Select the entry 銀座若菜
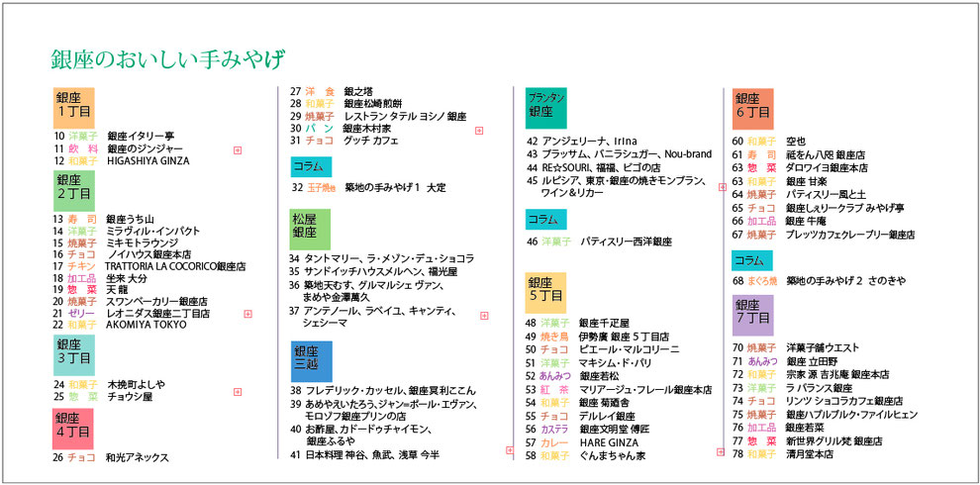The image size is (980, 485). coord(805,428)
